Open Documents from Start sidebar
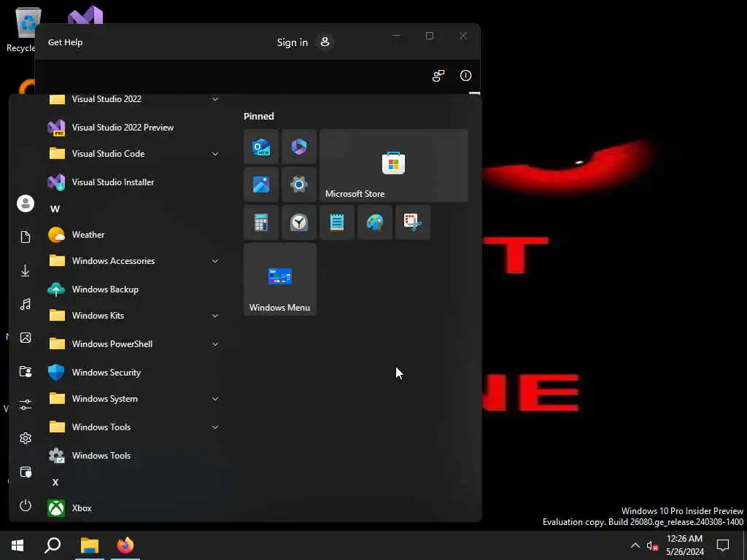This screenshot has height=560, width=747. click(x=26, y=237)
